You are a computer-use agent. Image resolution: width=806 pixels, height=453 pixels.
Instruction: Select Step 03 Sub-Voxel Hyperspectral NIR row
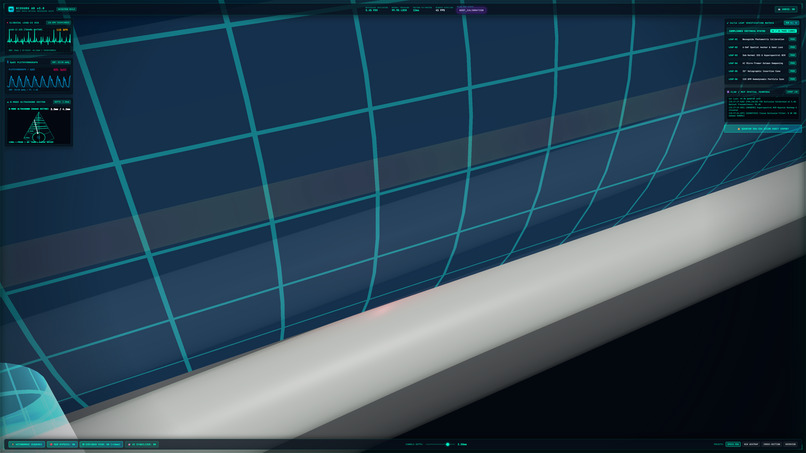762,55
